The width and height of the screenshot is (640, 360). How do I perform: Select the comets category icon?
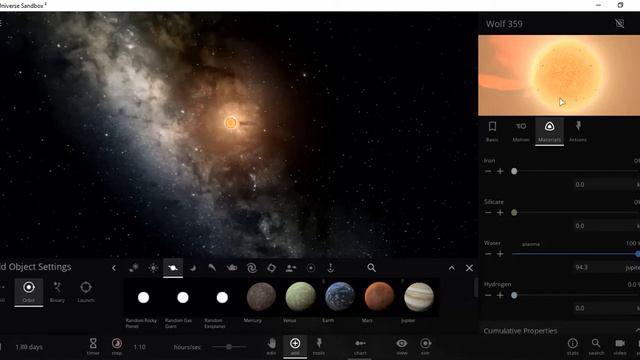[212, 268]
